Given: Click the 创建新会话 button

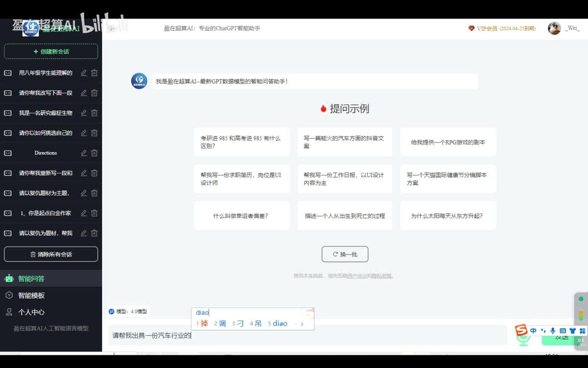Looking at the screenshot, I should (51, 52).
